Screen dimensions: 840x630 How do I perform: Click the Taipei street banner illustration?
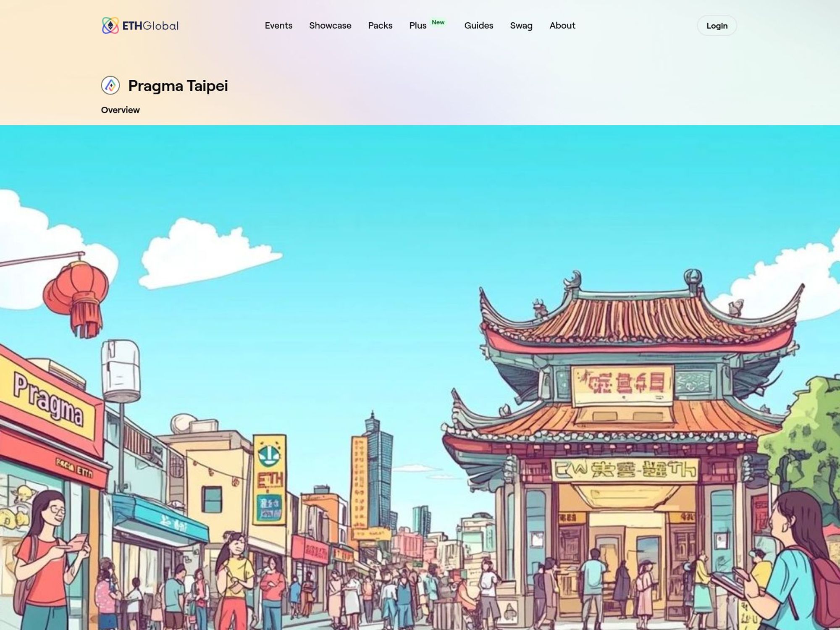coord(420,378)
